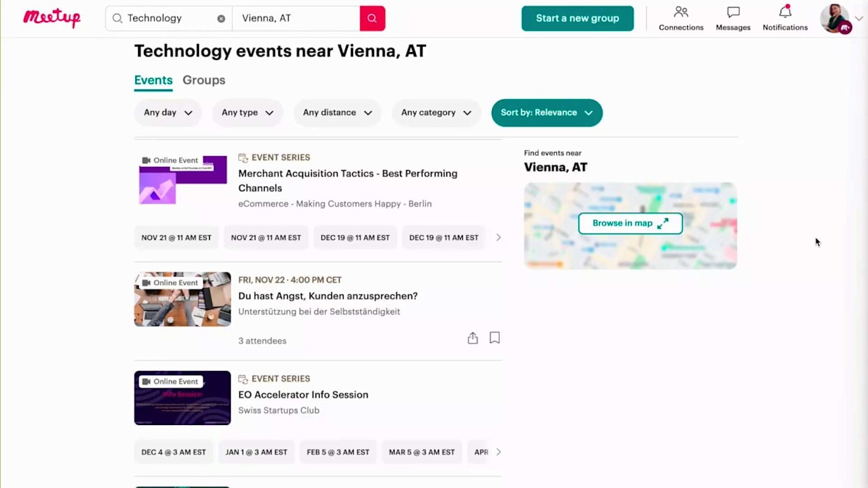Show more Merchant Acquisition dates arrow
Viewport: 868px width, 488px height.
pyautogui.click(x=498, y=237)
